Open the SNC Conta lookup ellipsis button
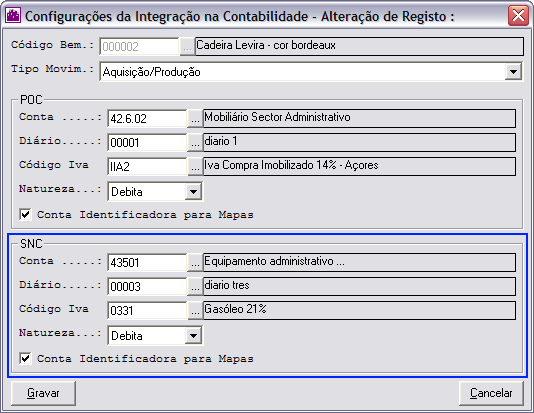This screenshot has width=534, height=413. (x=195, y=263)
